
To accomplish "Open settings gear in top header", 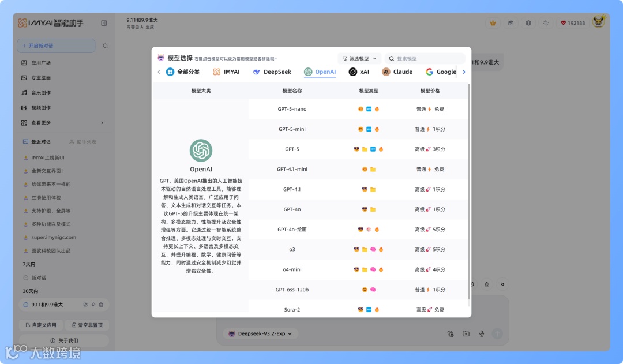I will 528,23.
